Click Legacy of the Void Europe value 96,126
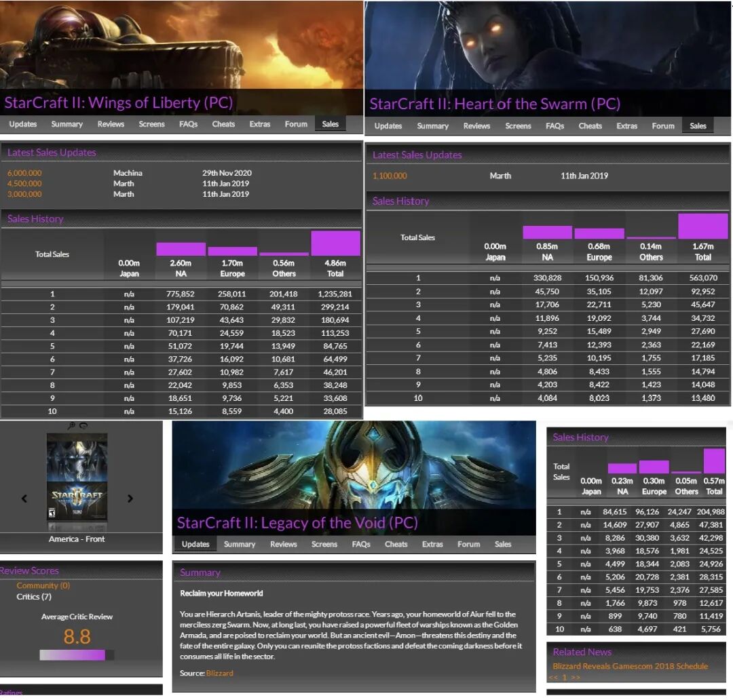The width and height of the screenshot is (733, 700). click(x=647, y=511)
